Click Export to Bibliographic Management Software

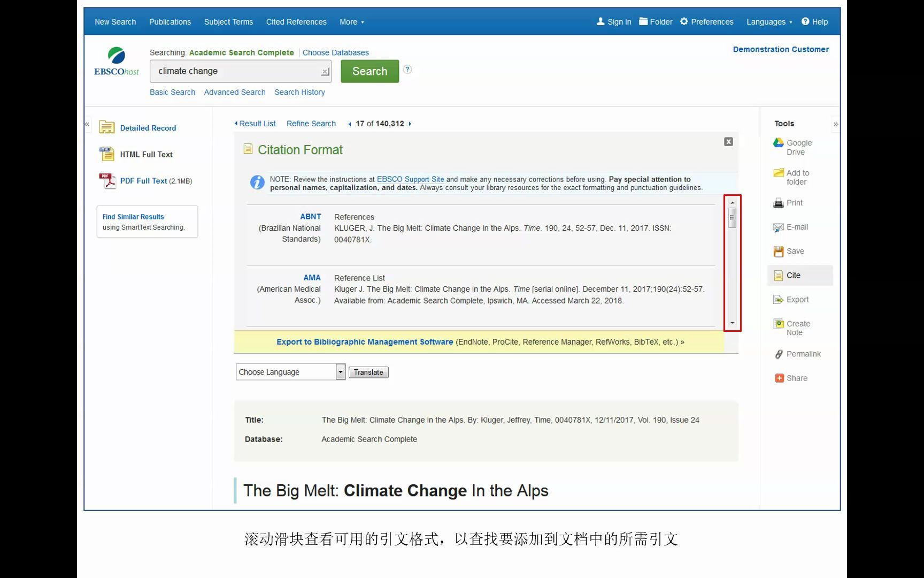(365, 342)
